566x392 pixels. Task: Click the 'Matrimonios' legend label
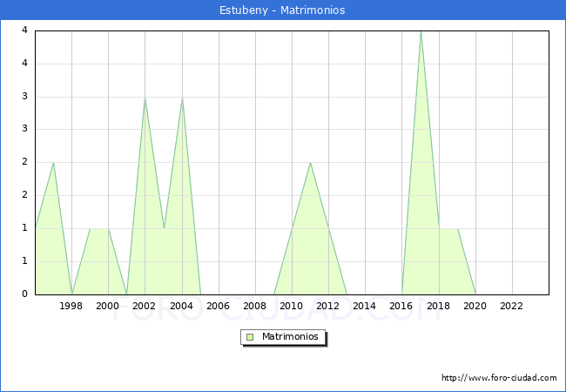pyautogui.click(x=290, y=336)
